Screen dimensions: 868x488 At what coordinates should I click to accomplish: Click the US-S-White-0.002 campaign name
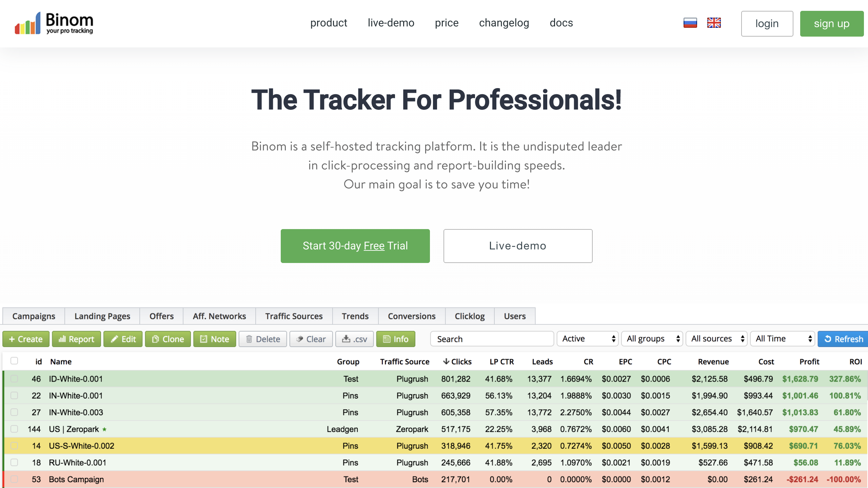point(82,446)
